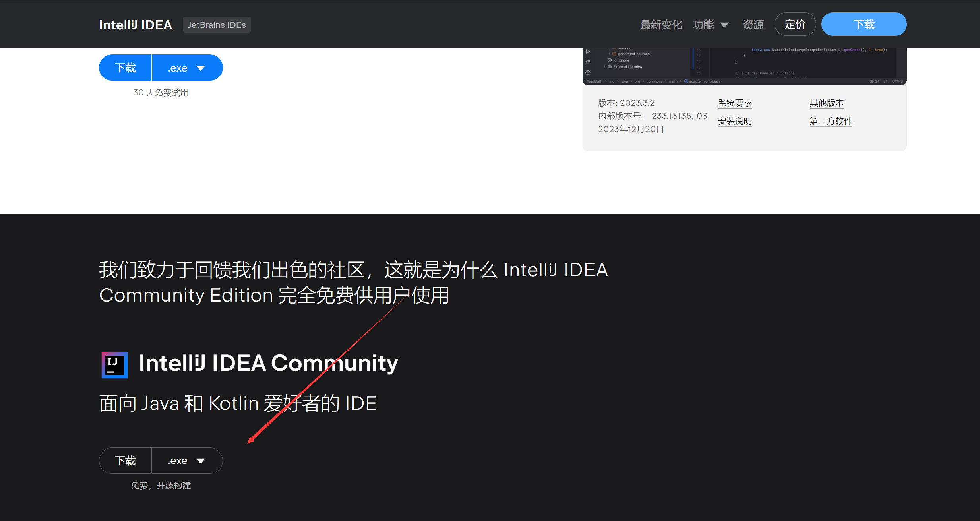Expand the Community .exe format dropdown

click(x=187, y=461)
